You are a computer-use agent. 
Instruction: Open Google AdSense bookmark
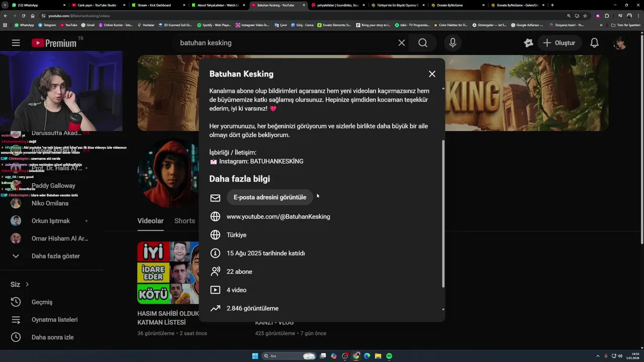[x=527, y=25]
